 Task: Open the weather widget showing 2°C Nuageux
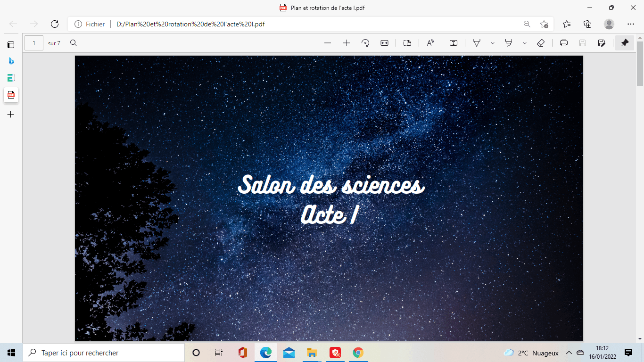pos(531,353)
